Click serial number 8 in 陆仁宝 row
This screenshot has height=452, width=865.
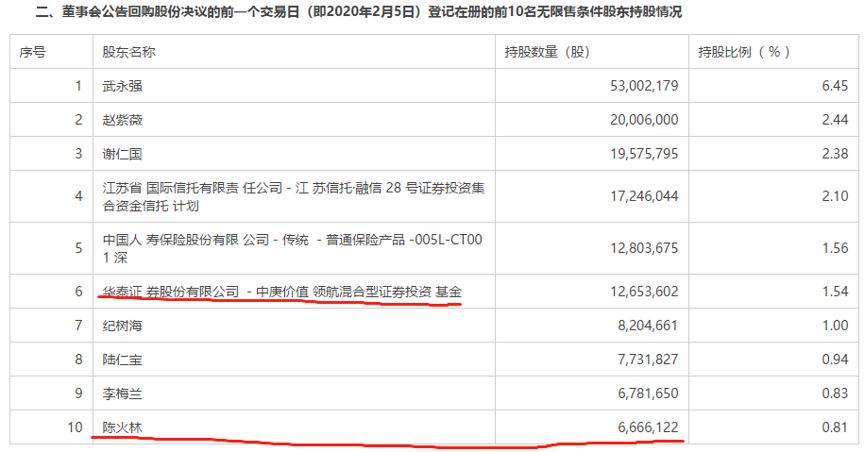[79, 360]
